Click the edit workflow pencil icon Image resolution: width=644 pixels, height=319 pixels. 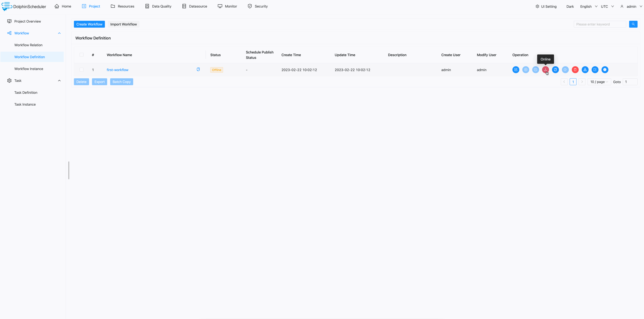click(x=516, y=70)
